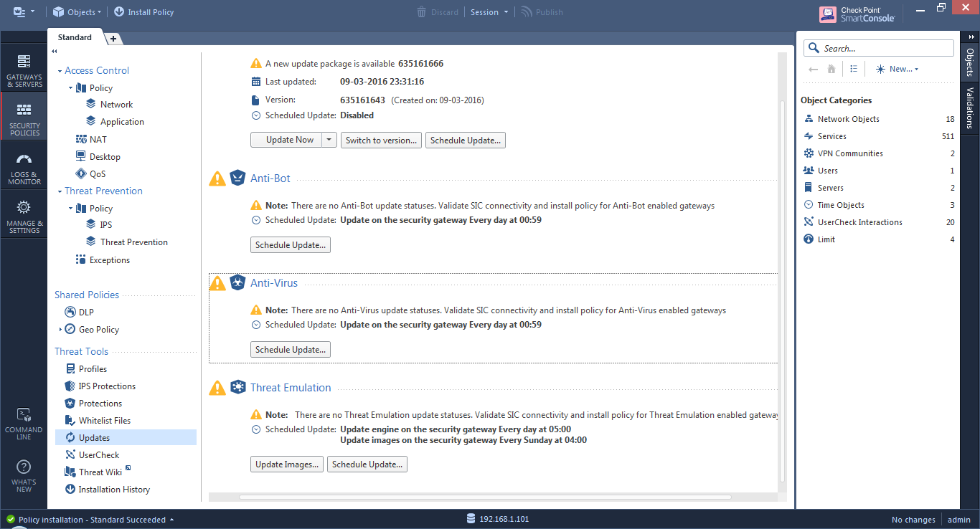The image size is (980, 529).
Task: Click the Discard trash button
Action: coord(438,12)
